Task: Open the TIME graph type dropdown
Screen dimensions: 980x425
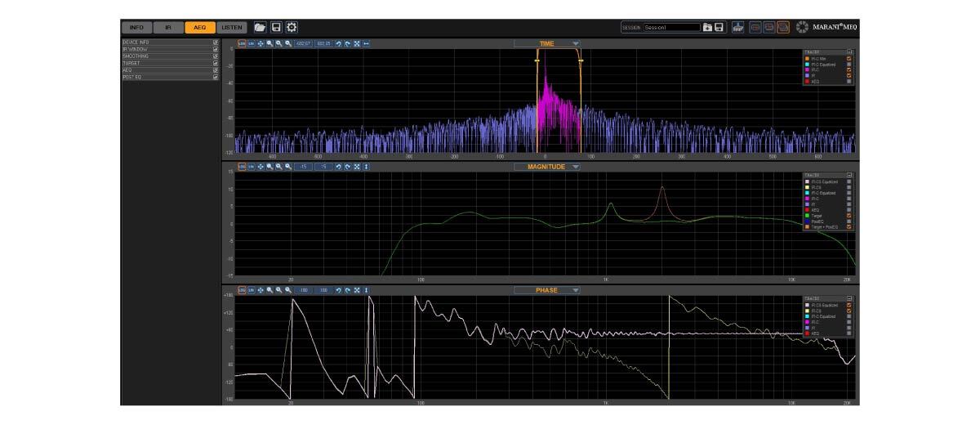Action: point(575,43)
